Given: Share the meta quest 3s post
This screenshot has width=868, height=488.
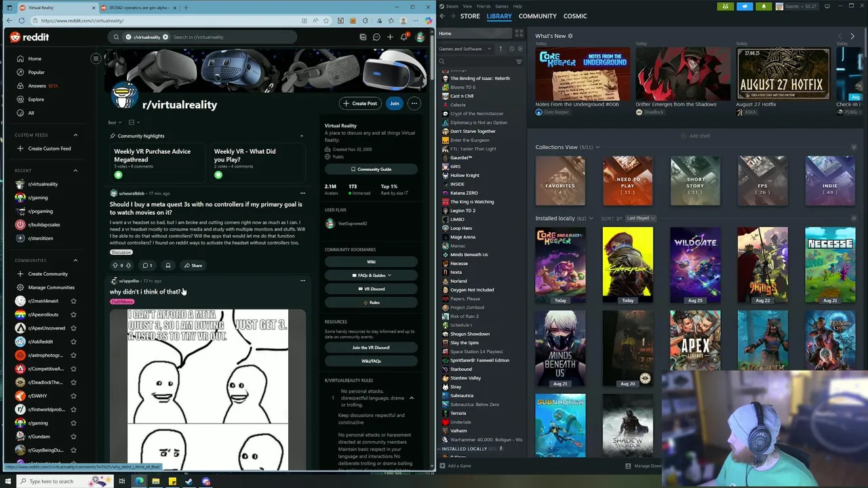Looking at the screenshot, I should click(193, 266).
